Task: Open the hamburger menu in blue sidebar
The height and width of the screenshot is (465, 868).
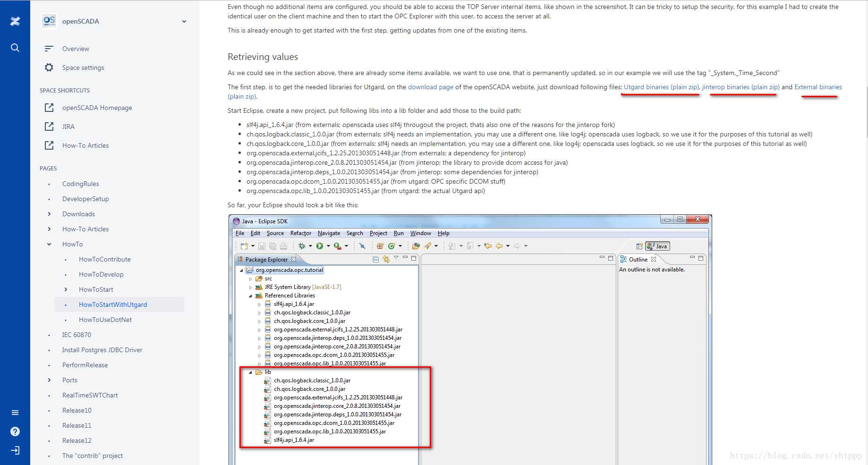Action: click(x=15, y=413)
